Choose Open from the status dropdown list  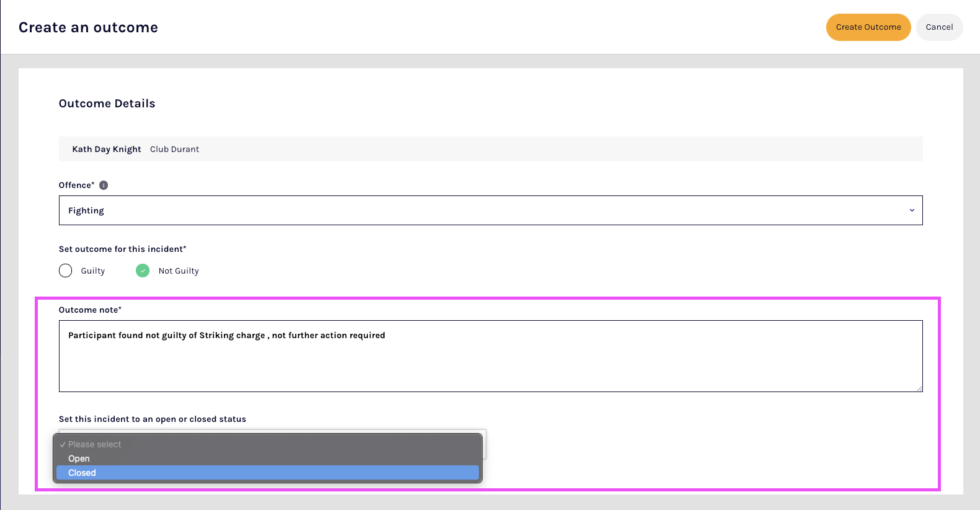point(79,459)
